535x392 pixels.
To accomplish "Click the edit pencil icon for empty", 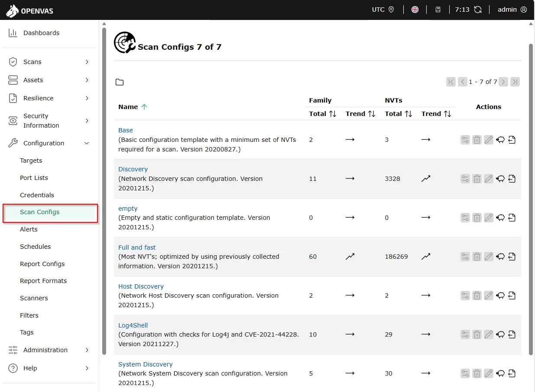I will tap(489, 218).
